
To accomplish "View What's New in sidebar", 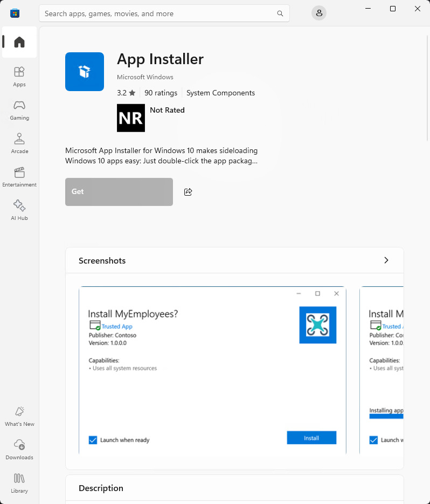I will (19, 417).
